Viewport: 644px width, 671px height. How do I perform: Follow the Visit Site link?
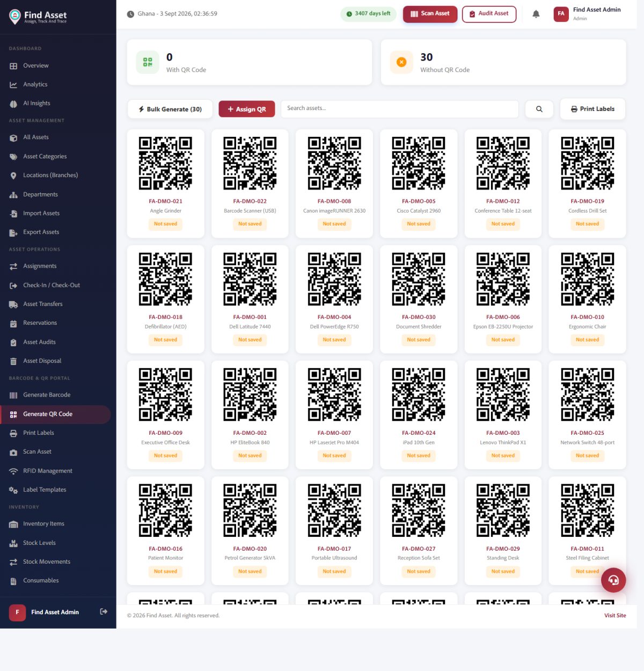click(x=615, y=616)
